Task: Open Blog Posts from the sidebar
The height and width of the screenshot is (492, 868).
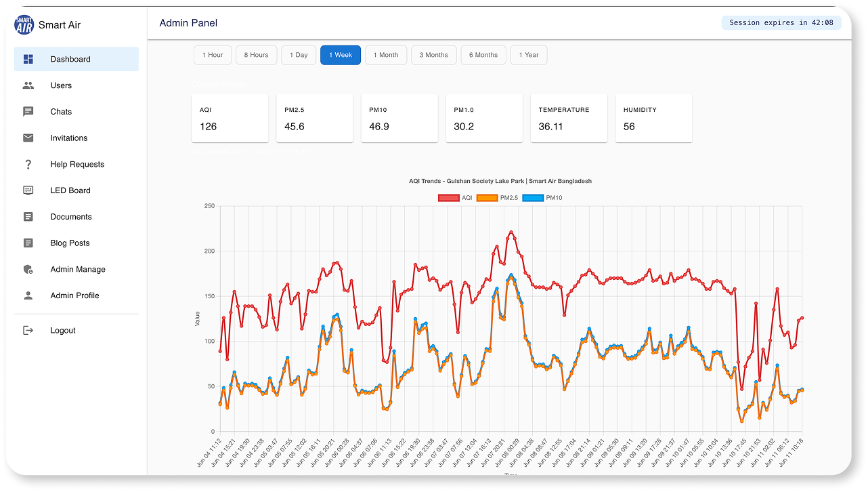Action: (77, 243)
